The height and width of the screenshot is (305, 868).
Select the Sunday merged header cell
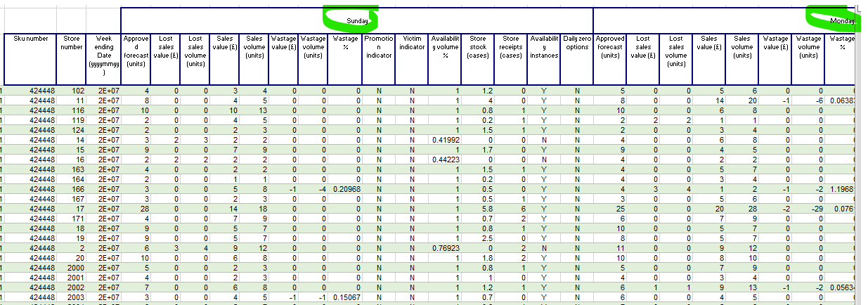pyautogui.click(x=357, y=20)
